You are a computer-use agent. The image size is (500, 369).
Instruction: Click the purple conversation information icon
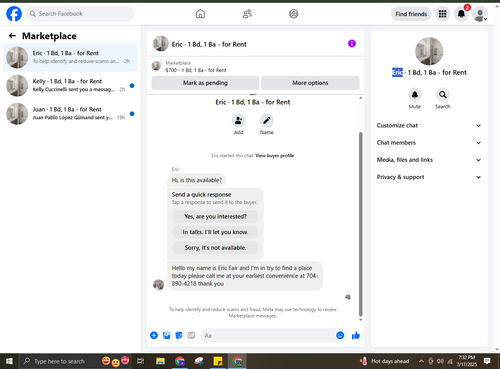[352, 44]
